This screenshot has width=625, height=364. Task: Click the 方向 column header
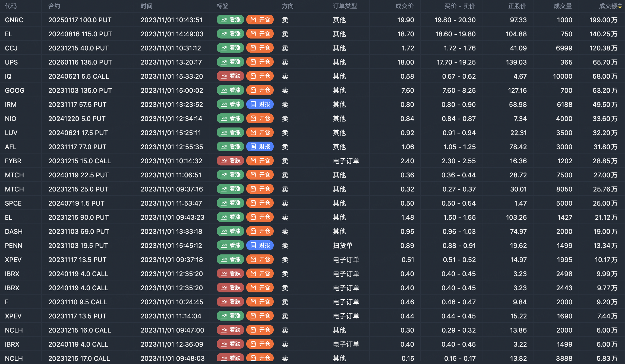288,6
